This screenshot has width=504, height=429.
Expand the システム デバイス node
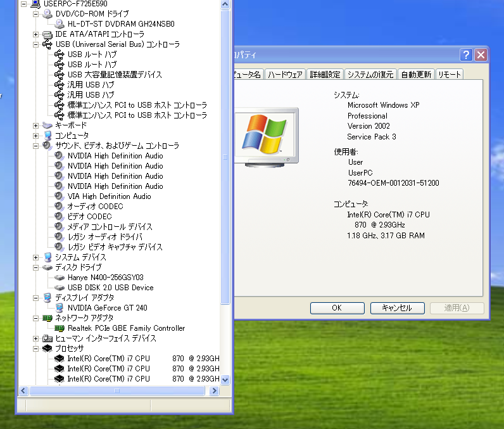pyautogui.click(x=35, y=257)
